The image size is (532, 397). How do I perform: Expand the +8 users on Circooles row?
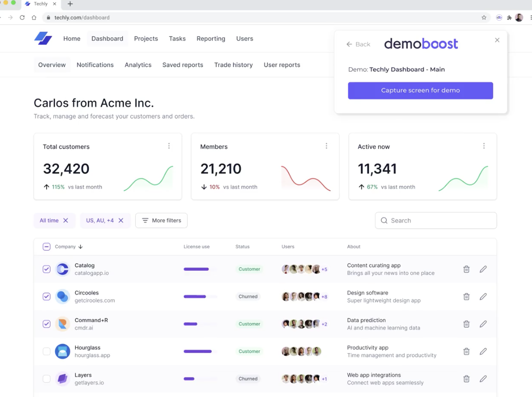[324, 297]
